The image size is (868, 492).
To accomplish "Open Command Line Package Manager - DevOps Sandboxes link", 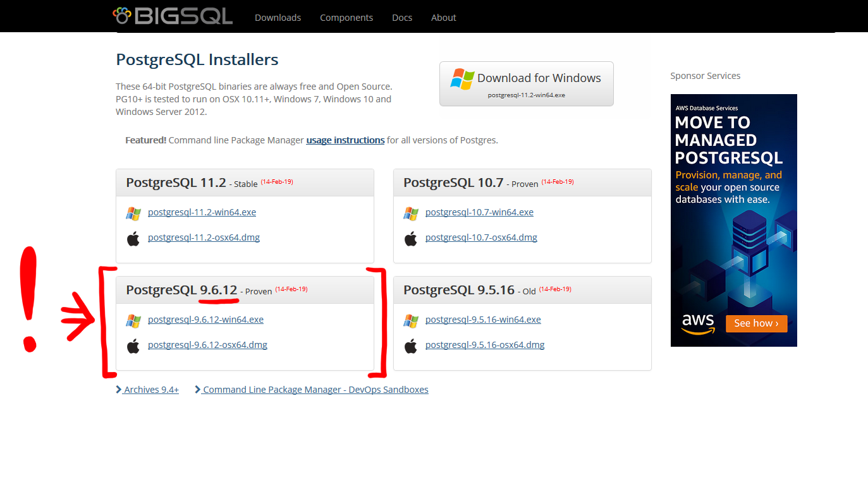I will point(315,390).
